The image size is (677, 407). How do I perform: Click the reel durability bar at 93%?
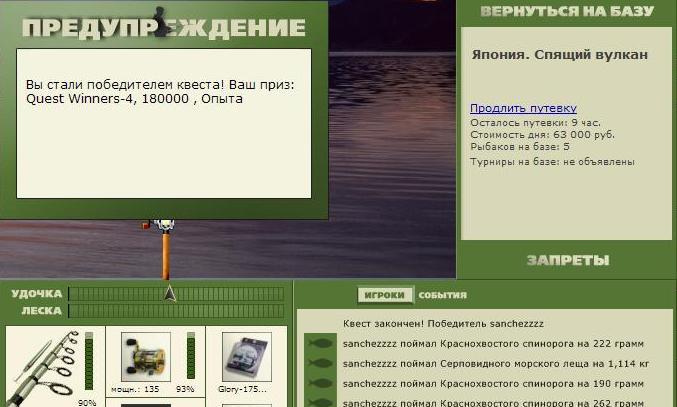coord(191,356)
